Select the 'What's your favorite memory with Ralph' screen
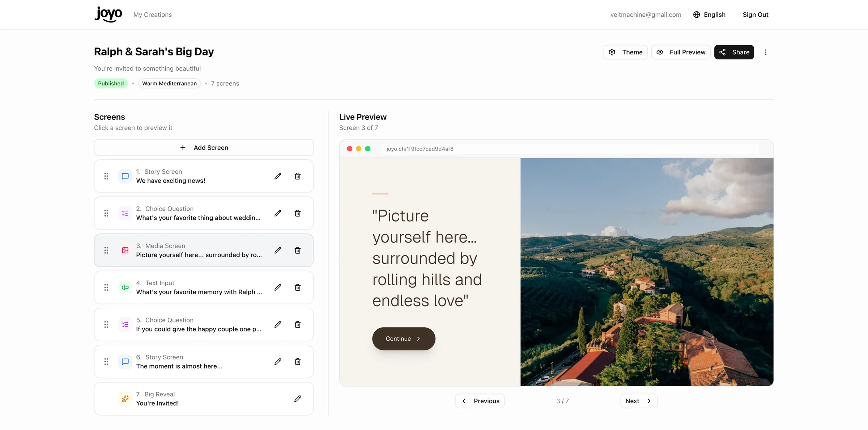868x430 pixels. tap(204, 287)
